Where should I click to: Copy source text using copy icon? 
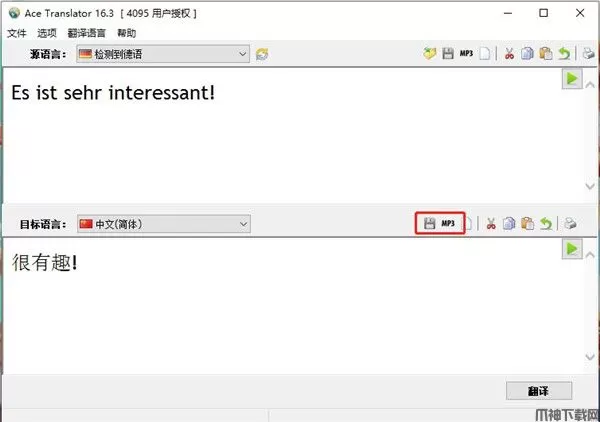click(x=527, y=54)
